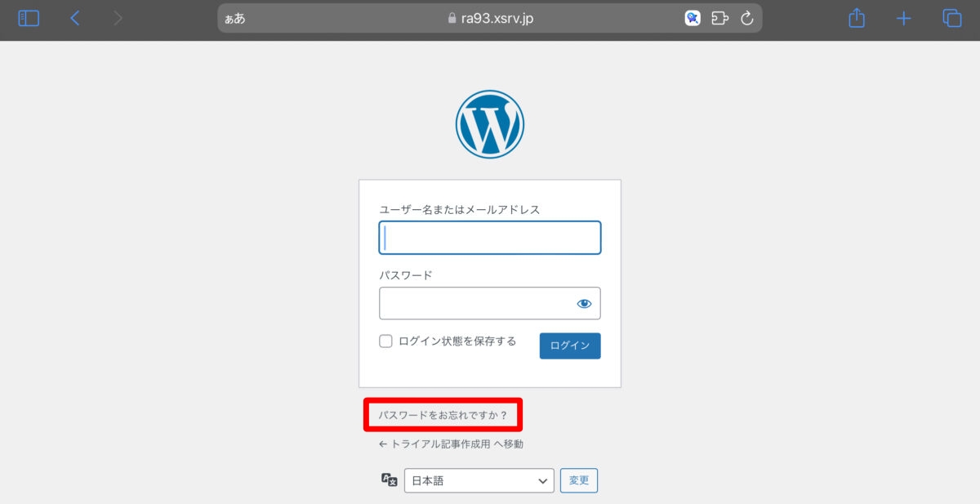
Task: Click the ログイン状態を保存する label text
Action: pyautogui.click(x=457, y=341)
